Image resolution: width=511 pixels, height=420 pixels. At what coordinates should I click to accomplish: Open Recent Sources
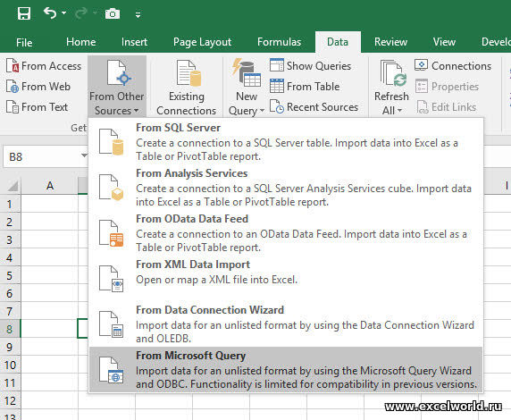click(x=314, y=107)
